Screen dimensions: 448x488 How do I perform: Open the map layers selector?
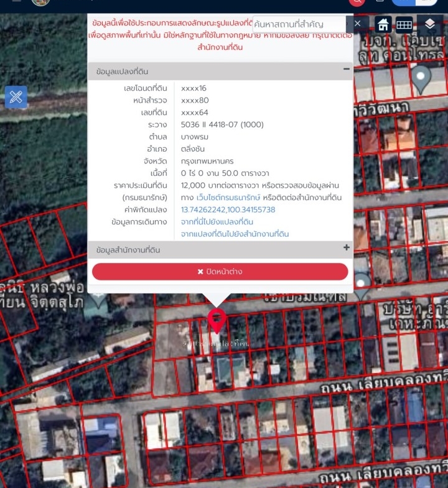pyautogui.click(x=429, y=24)
